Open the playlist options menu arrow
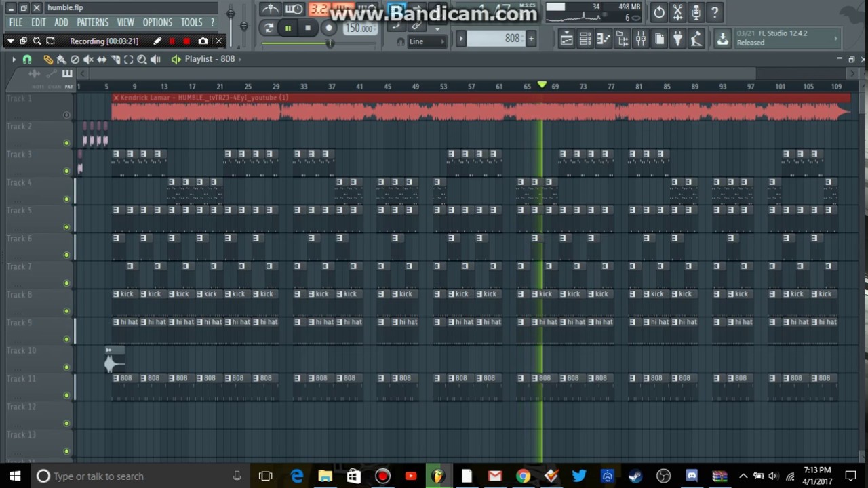The image size is (868, 488). pos(14,60)
